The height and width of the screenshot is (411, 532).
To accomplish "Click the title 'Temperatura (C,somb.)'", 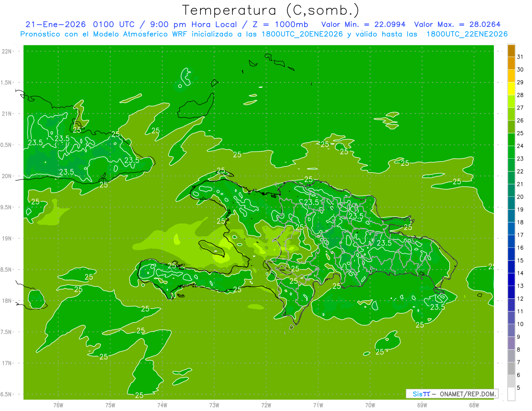I will 271,10.
